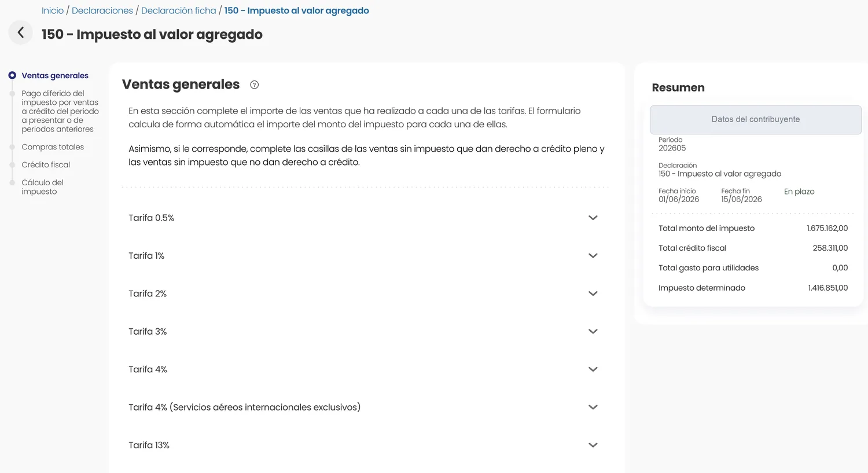Show the Tarifa 4% details
The height and width of the screenshot is (473, 868).
(x=363, y=369)
